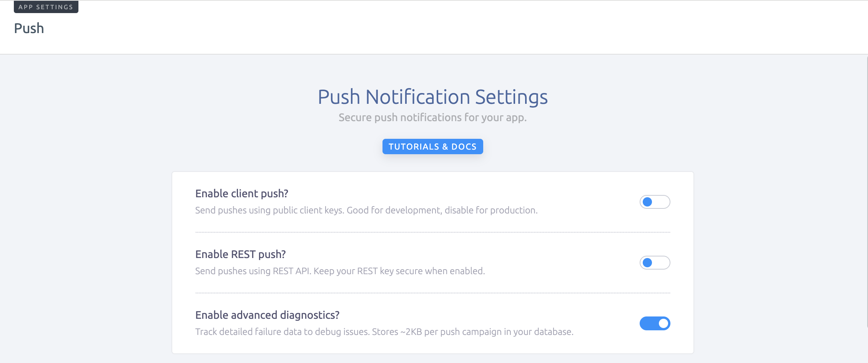Viewport: 868px width, 363px height.
Task: Click the REST API key description text
Action: coord(340,271)
